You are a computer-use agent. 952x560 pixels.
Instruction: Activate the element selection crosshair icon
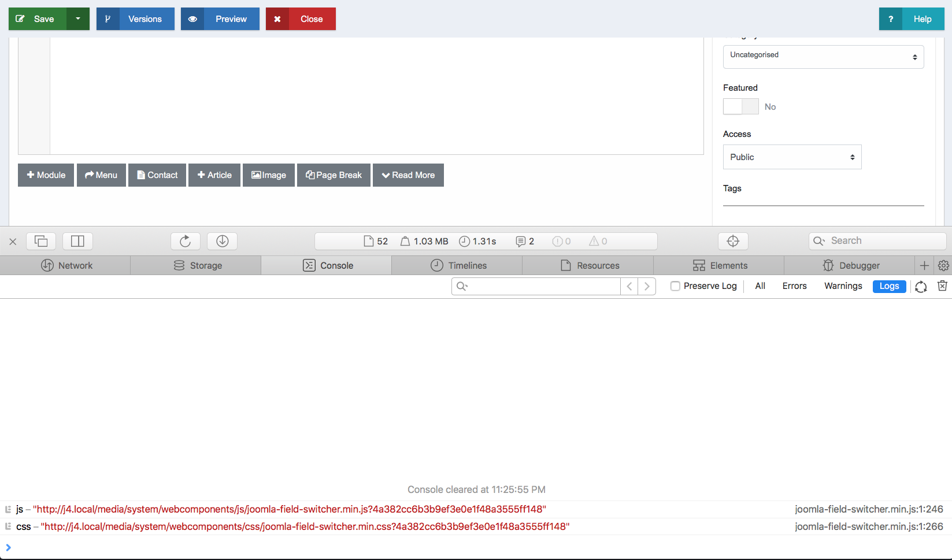pos(733,241)
